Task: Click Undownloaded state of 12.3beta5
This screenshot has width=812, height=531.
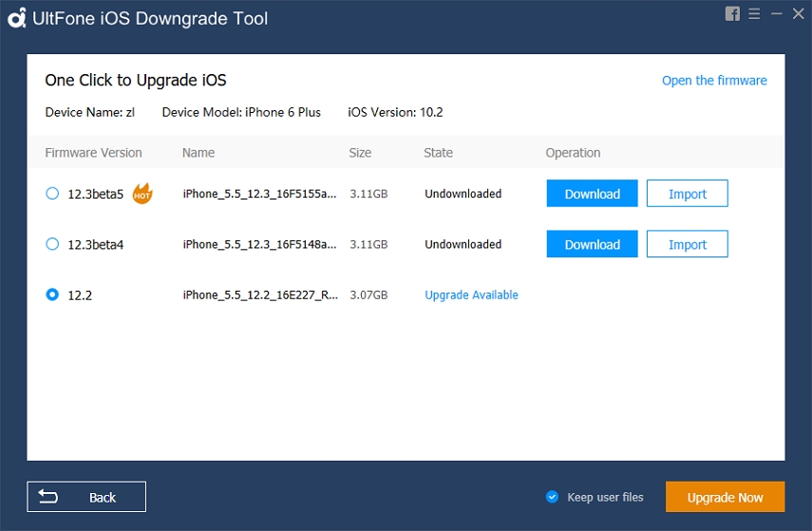Action: coord(463,194)
